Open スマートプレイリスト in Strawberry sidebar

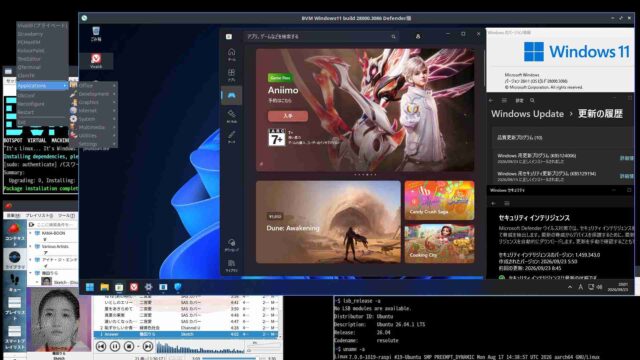pyautogui.click(x=14, y=338)
